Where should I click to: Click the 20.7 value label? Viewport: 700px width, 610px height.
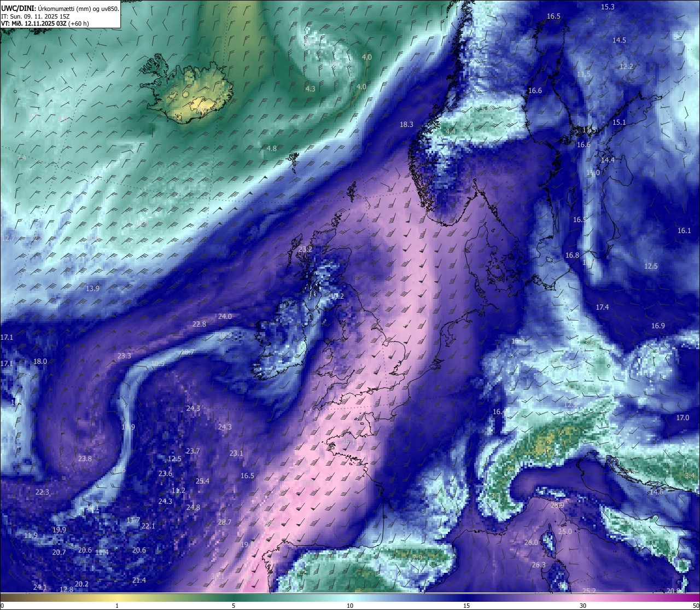(x=59, y=553)
